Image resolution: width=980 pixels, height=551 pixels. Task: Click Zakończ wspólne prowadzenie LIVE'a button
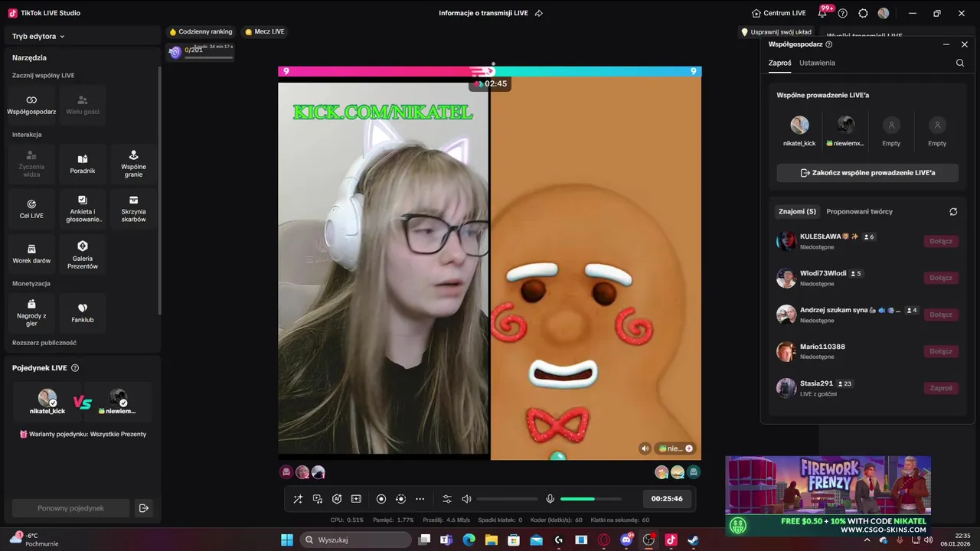click(x=867, y=173)
